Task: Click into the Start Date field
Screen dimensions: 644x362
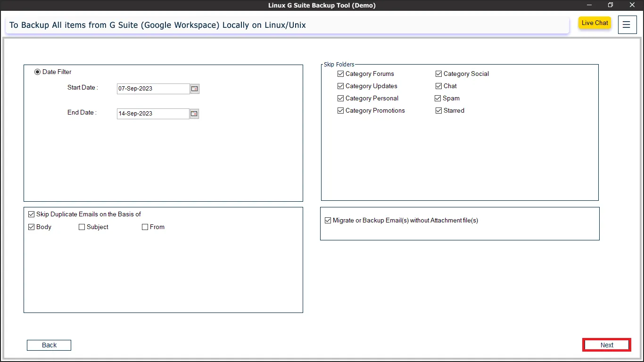Action: [x=153, y=89]
